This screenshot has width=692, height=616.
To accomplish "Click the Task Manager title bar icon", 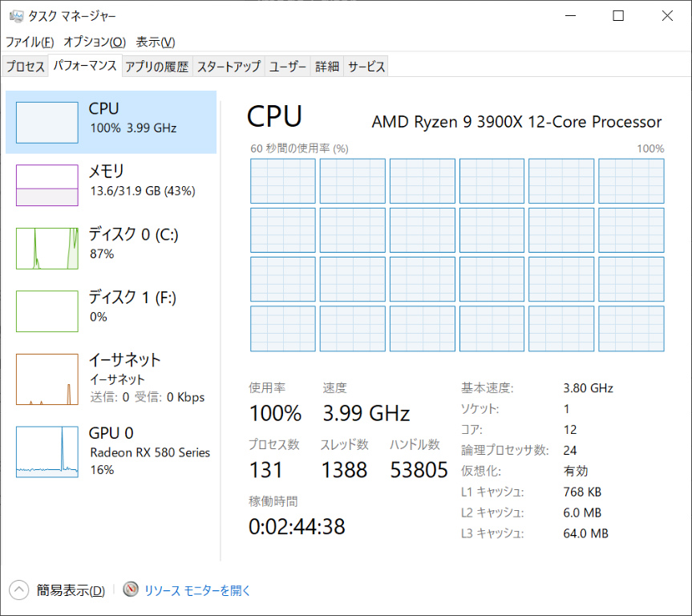I will pyautogui.click(x=16, y=16).
